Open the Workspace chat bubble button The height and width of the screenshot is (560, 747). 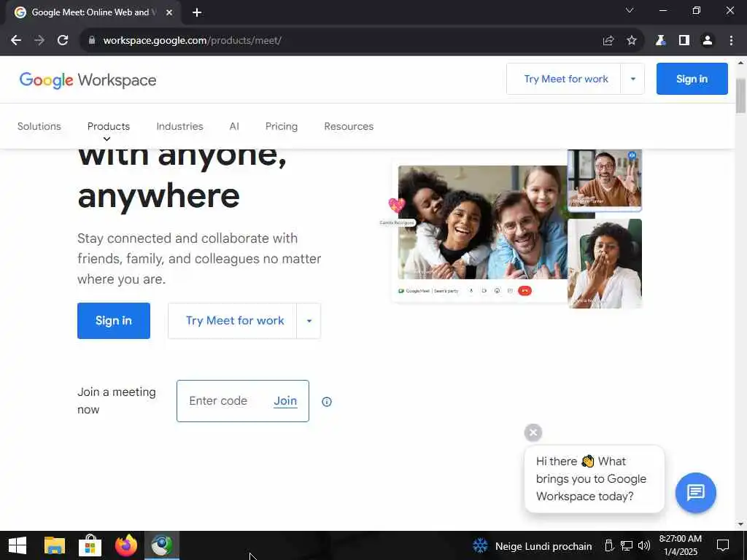695,492
